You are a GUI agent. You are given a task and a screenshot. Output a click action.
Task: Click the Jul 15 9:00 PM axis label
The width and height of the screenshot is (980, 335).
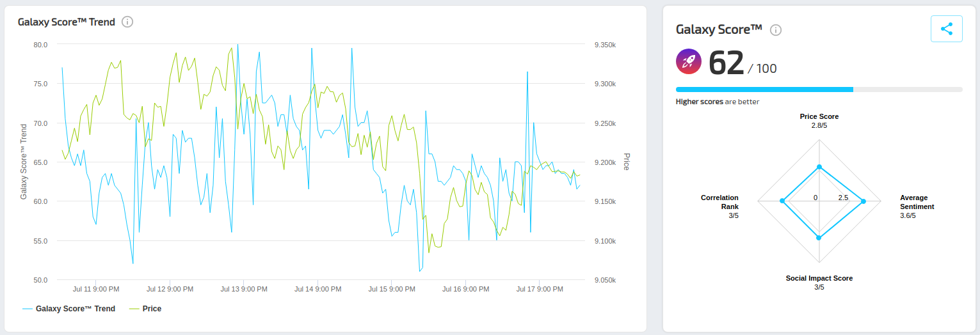click(x=392, y=289)
